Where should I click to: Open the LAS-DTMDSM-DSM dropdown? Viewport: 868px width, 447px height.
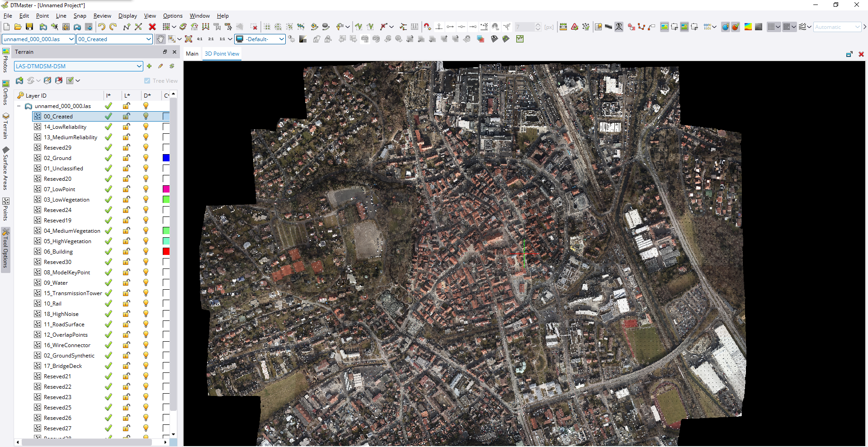(x=139, y=66)
